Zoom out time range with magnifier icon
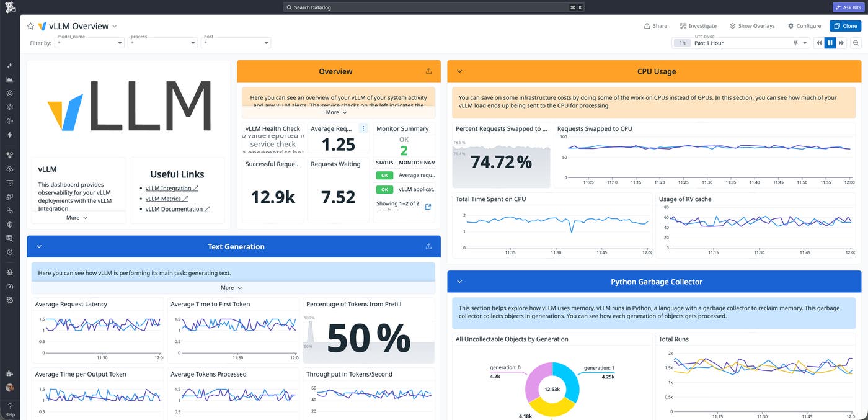Screen dimensions: 868x420 coord(856,43)
